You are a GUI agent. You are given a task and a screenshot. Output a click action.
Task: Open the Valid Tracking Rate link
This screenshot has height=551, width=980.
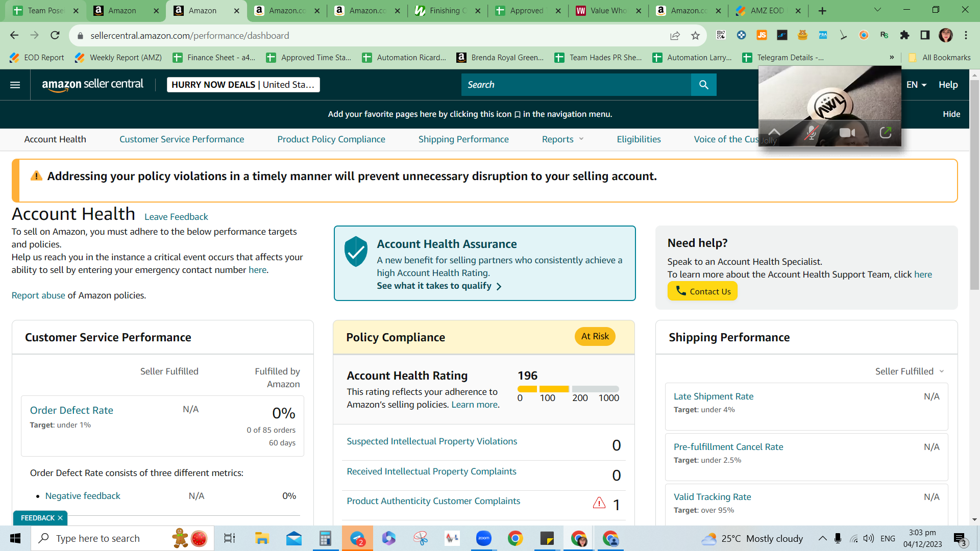pyautogui.click(x=713, y=497)
